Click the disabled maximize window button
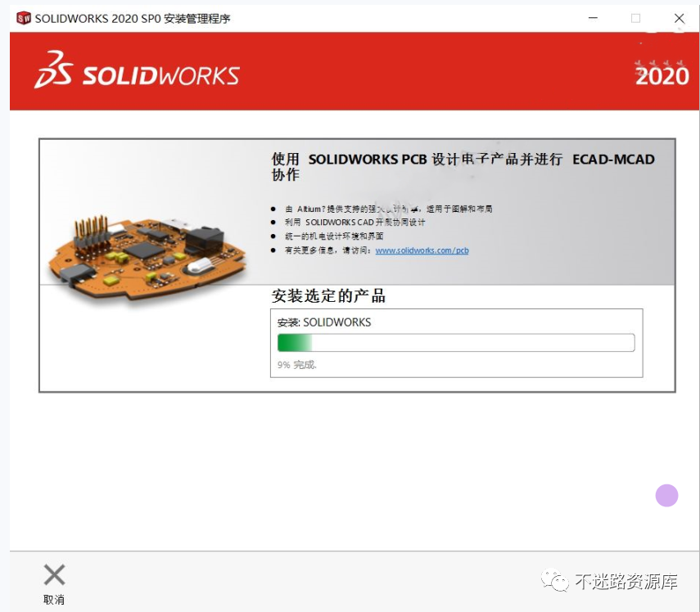The height and width of the screenshot is (612, 700). click(635, 18)
